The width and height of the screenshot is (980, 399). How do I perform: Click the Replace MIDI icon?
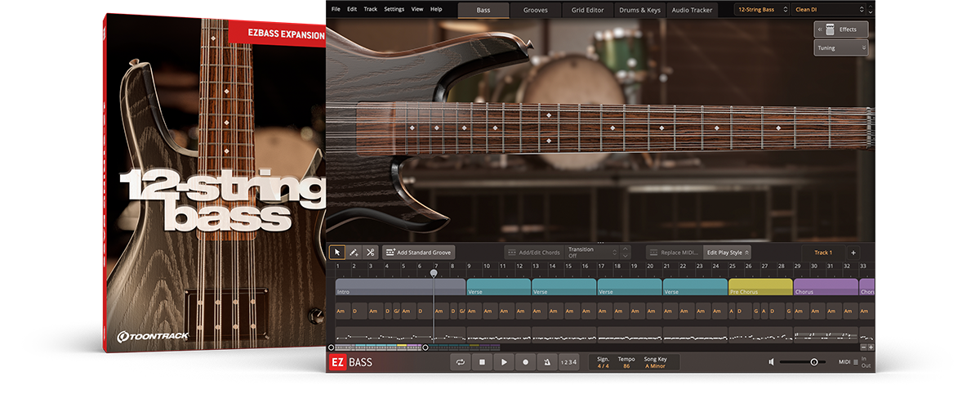(653, 253)
